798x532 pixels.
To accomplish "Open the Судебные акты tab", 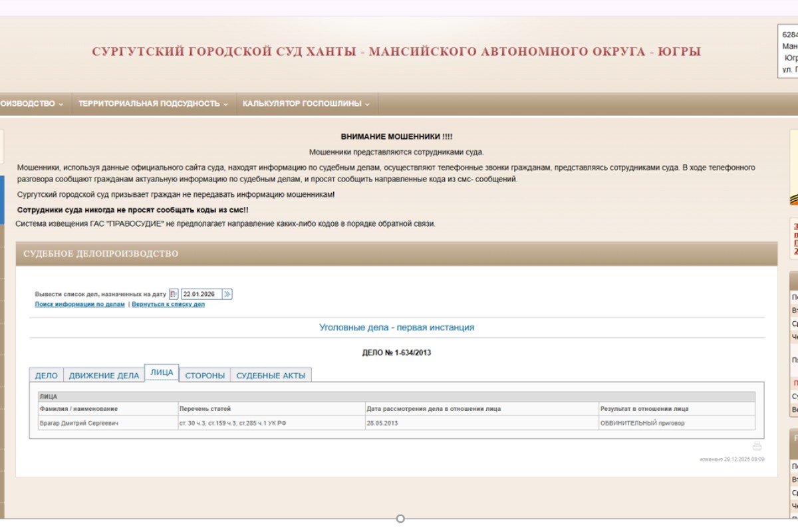I will point(271,376).
